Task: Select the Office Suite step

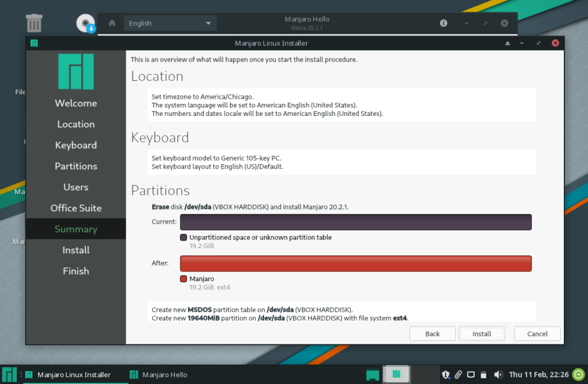Action: tap(76, 208)
